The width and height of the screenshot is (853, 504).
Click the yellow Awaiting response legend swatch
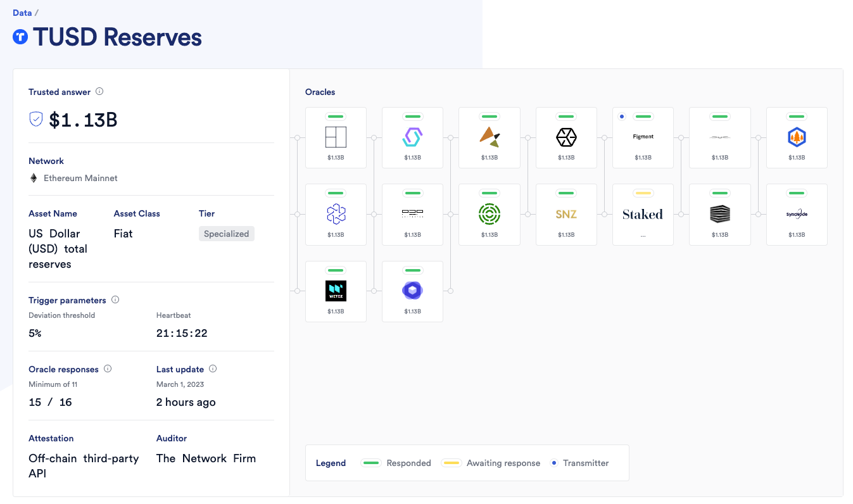(x=451, y=463)
